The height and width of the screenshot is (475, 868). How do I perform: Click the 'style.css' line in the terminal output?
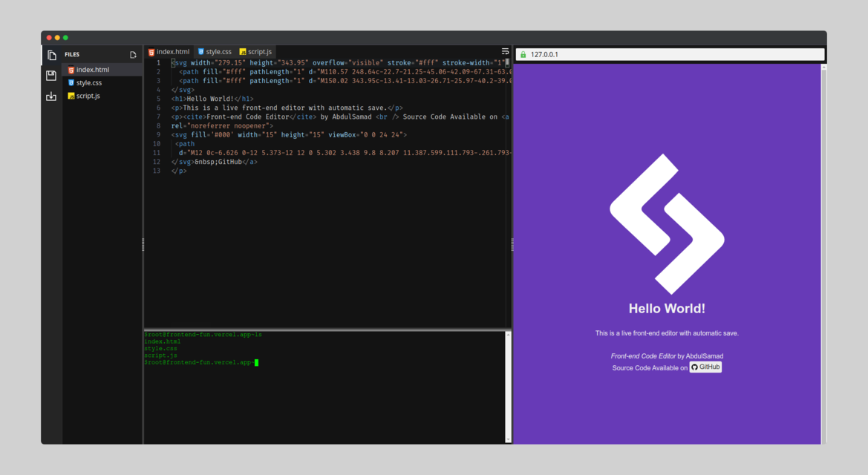160,349
